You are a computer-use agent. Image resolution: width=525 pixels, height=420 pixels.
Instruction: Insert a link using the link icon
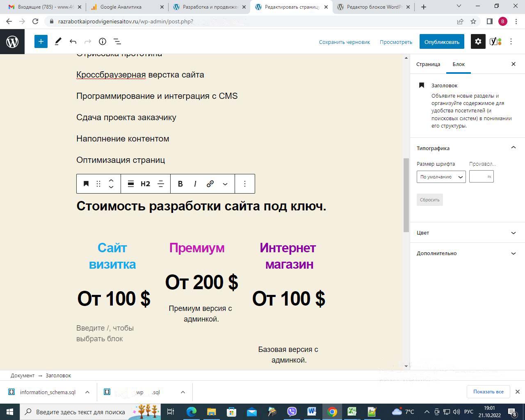(210, 184)
